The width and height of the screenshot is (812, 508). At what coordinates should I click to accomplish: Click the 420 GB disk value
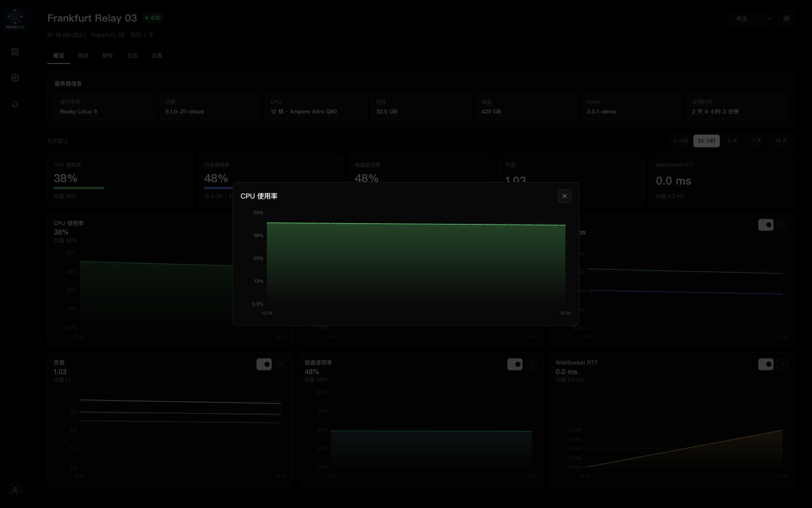pos(491,112)
